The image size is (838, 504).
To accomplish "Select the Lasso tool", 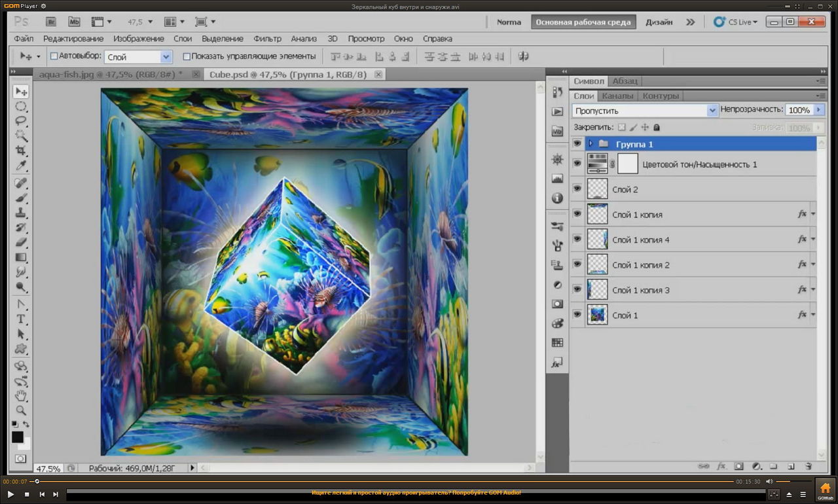I will click(21, 121).
